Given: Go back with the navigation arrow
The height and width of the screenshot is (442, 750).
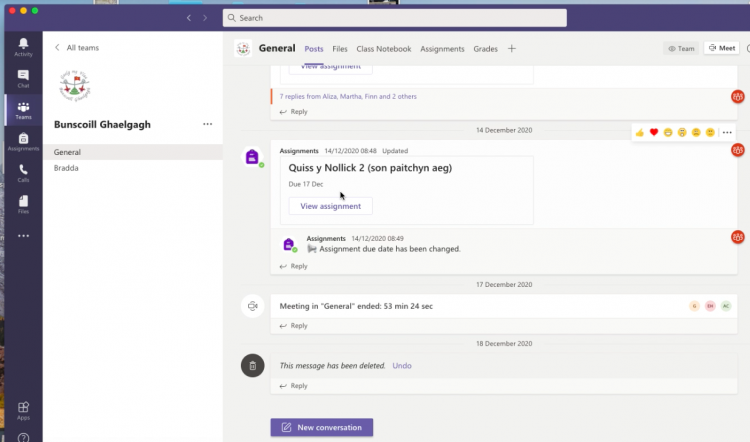Looking at the screenshot, I should point(189,18).
